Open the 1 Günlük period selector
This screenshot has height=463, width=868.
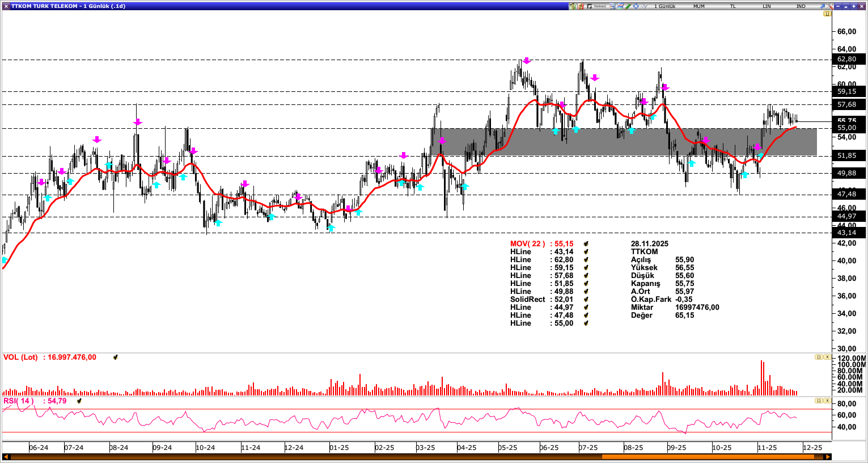point(664,6)
